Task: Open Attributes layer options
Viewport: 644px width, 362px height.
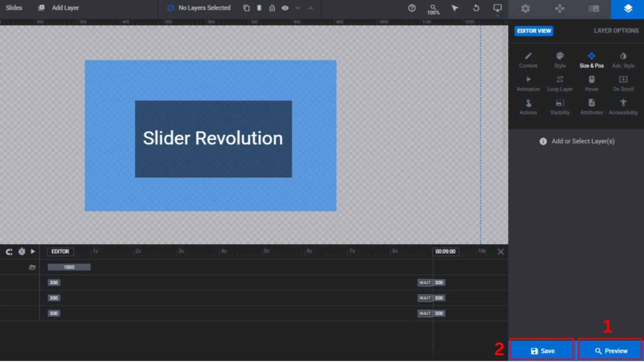Action: 591,107
